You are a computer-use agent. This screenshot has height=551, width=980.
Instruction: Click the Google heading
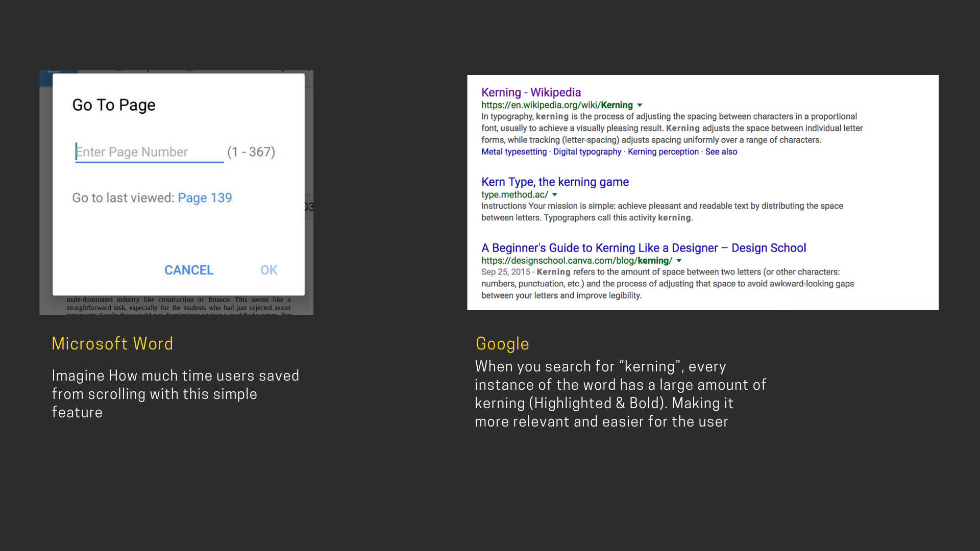coord(502,344)
